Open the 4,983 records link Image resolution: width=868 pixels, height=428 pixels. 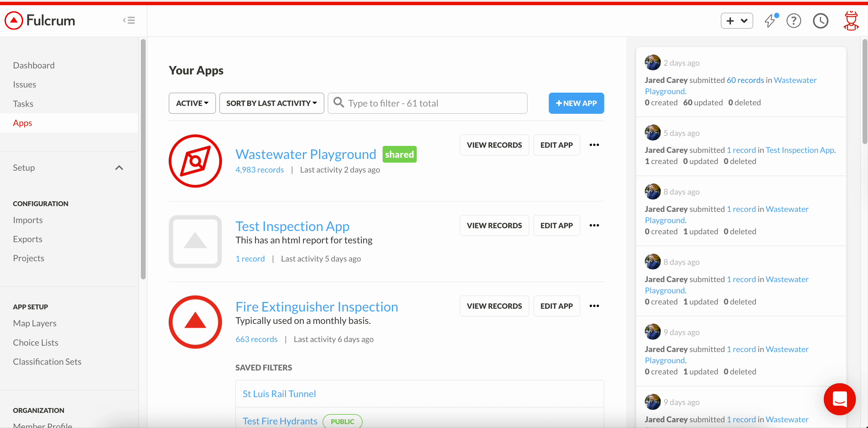[260, 170]
